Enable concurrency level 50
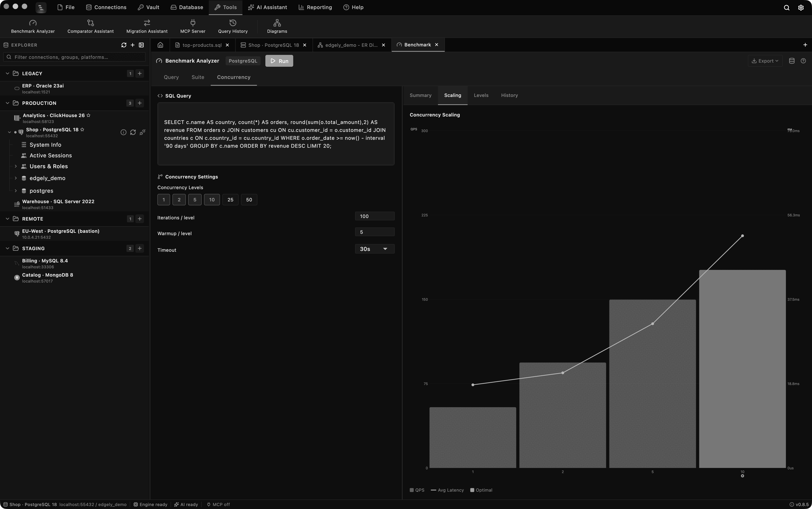 249,200
